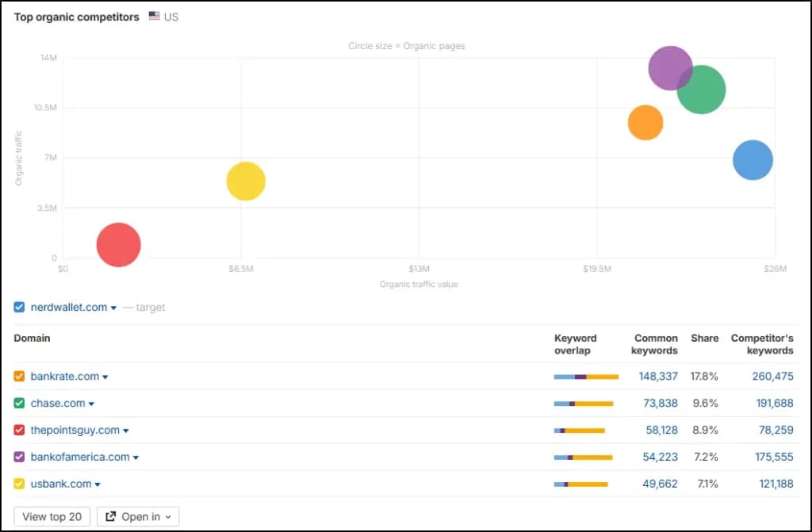The width and height of the screenshot is (812, 532).
Task: Open competitor's keywords value 121,188
Action: tap(776, 484)
